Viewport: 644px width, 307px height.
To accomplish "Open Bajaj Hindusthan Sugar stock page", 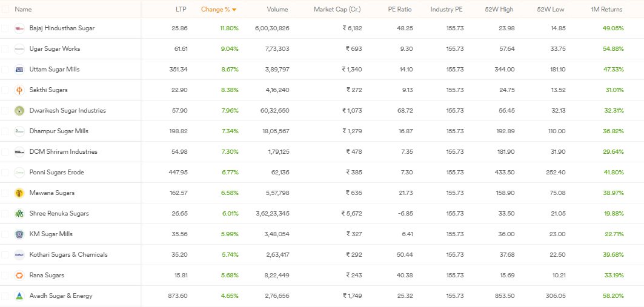I will [x=62, y=28].
